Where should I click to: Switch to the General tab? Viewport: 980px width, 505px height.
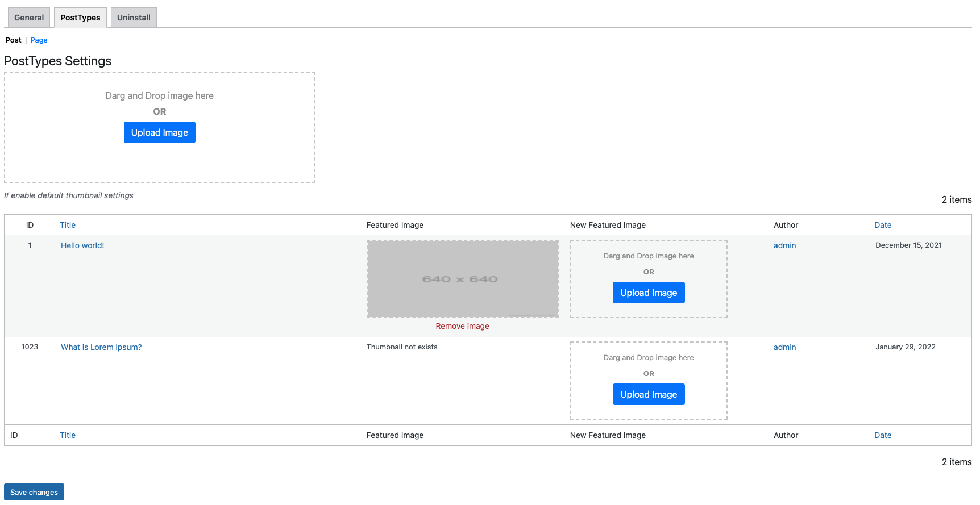(x=29, y=18)
